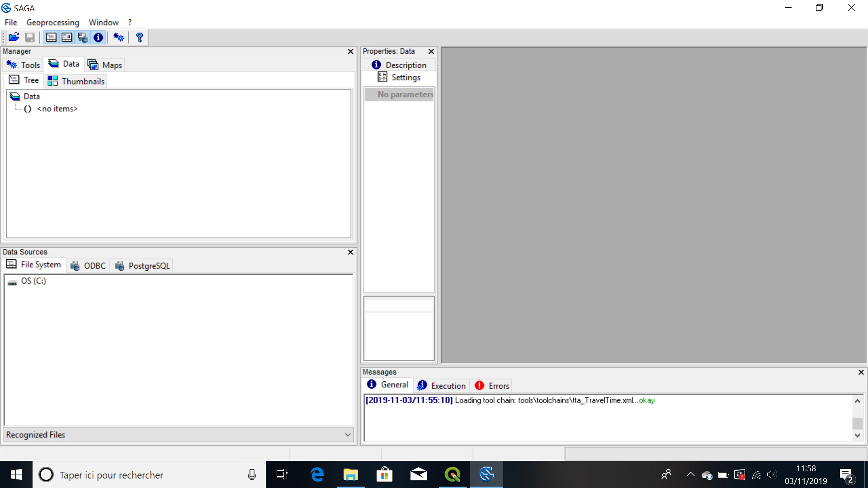This screenshot has height=488, width=868.
Task: Launch Microsoft Edge from the taskbar
Action: click(x=317, y=474)
